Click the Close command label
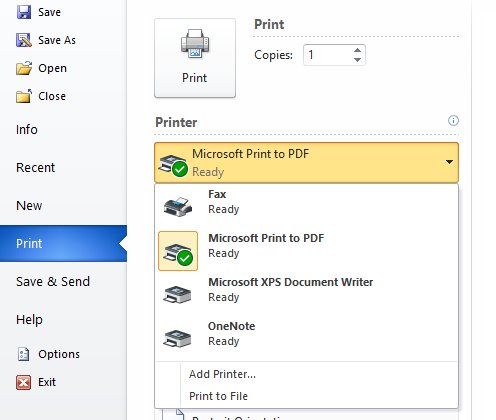Viewport: 496px width, 420px height. coord(52,96)
